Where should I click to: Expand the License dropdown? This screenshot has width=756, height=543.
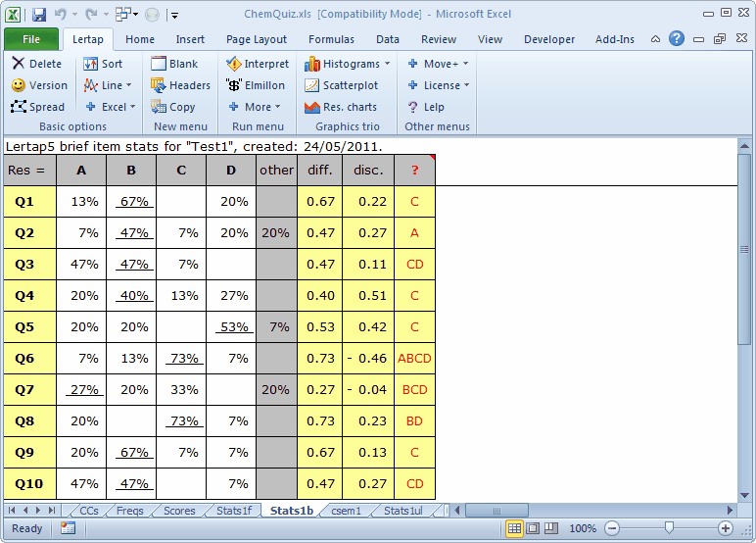pos(466,85)
